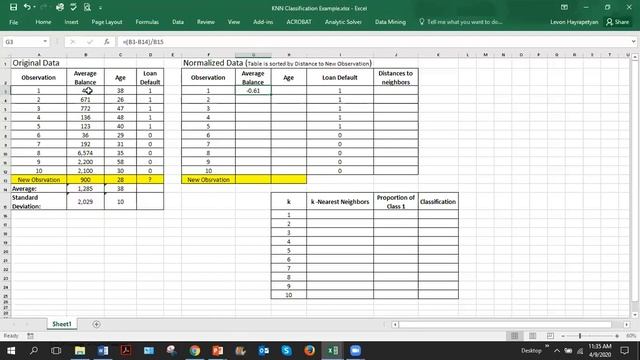The height and width of the screenshot is (360, 640).
Task: Switch to Page Layout view icon
Action: pyautogui.click(x=532, y=336)
